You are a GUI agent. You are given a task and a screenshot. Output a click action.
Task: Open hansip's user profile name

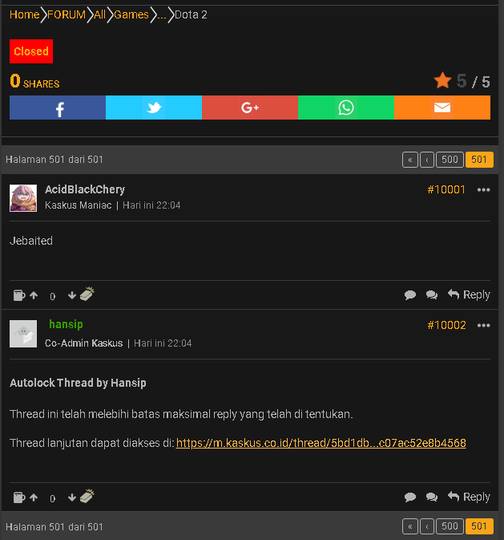click(x=66, y=324)
